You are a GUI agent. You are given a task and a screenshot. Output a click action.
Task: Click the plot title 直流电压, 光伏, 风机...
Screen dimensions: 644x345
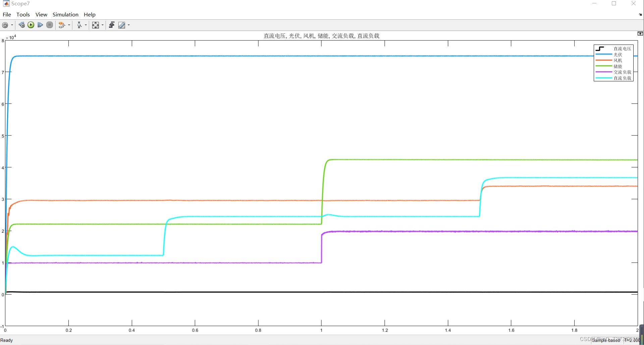[x=321, y=36]
